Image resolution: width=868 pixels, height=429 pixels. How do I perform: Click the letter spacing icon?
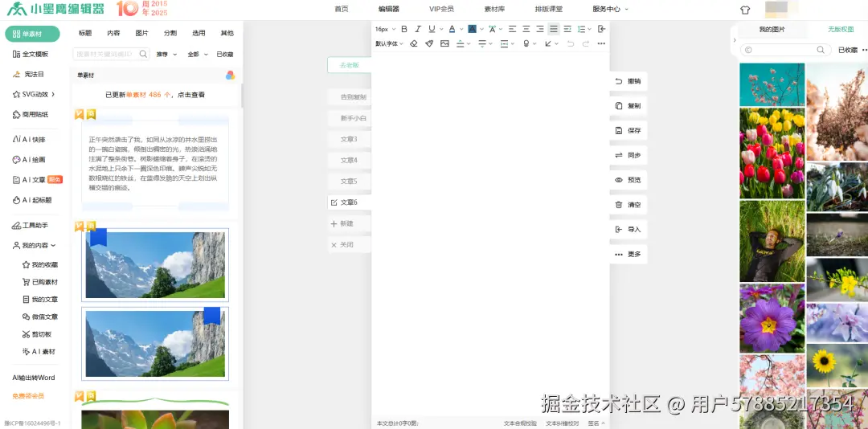coord(492,29)
